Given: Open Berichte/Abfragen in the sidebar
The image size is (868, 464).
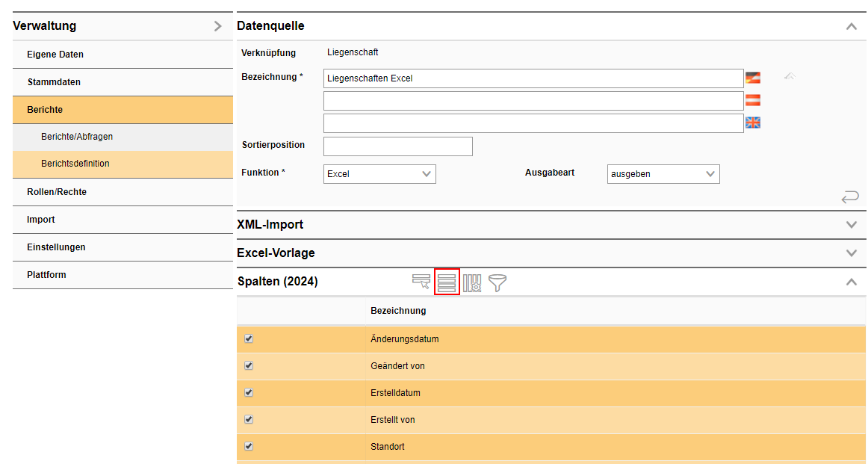Looking at the screenshot, I should point(77,137).
